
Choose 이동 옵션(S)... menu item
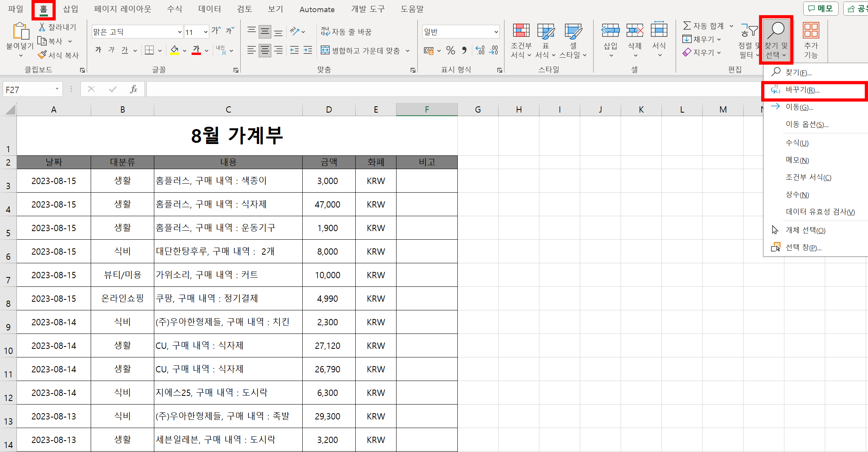815,124
